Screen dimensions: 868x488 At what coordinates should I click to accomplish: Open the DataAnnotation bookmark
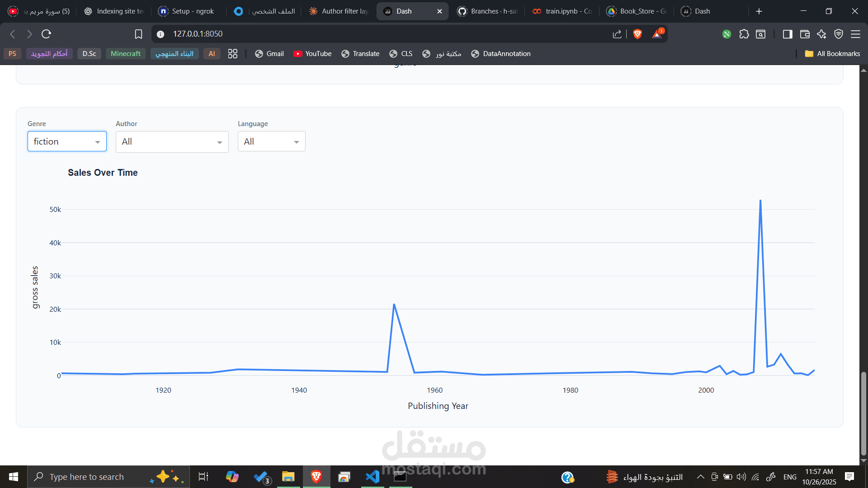pos(501,54)
